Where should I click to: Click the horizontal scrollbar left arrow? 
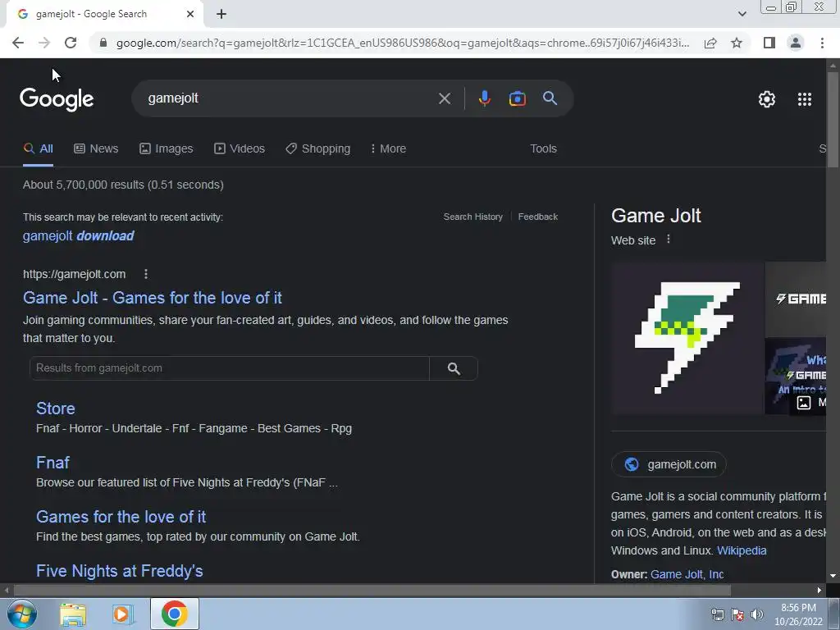pos(7,591)
